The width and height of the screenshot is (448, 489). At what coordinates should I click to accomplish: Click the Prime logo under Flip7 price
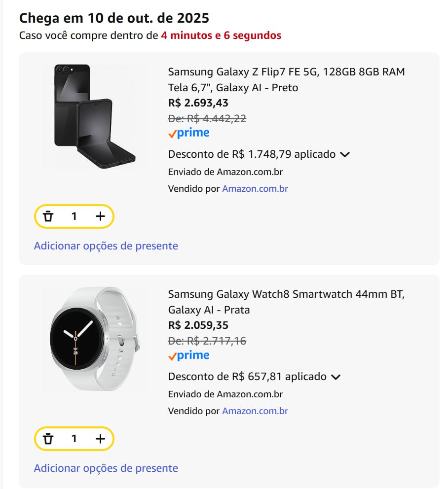(x=188, y=133)
